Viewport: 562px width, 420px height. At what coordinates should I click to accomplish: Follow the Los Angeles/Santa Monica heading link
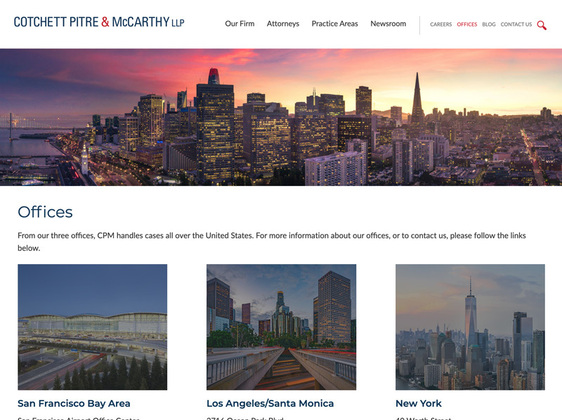[270, 404]
